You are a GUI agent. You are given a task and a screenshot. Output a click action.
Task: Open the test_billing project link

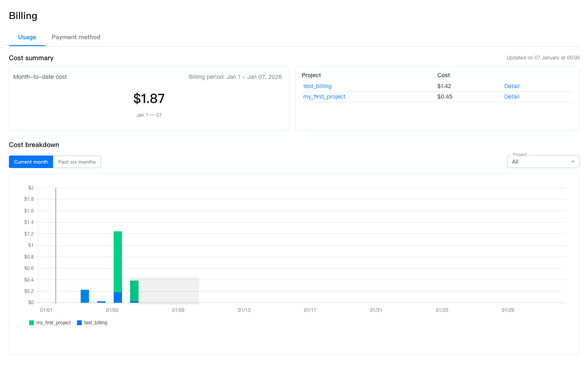coord(317,86)
